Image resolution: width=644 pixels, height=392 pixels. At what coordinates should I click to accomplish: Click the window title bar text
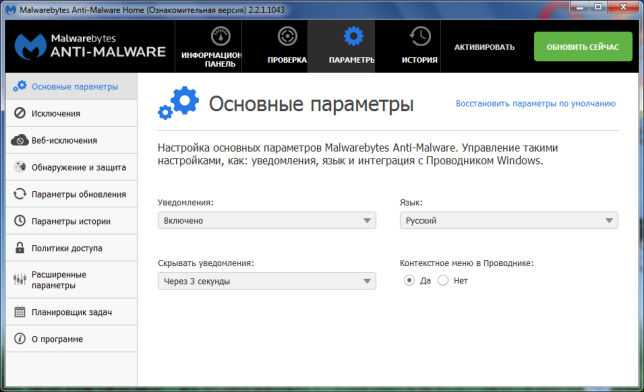[152, 9]
